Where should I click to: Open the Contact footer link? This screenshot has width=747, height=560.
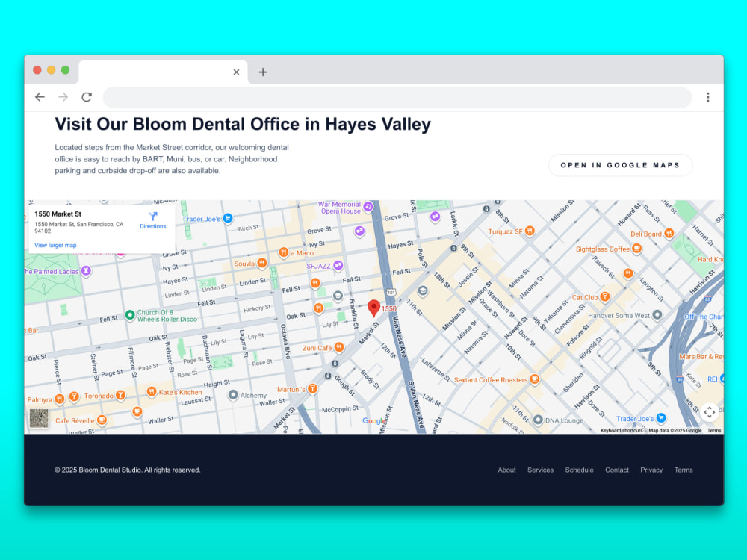point(617,470)
